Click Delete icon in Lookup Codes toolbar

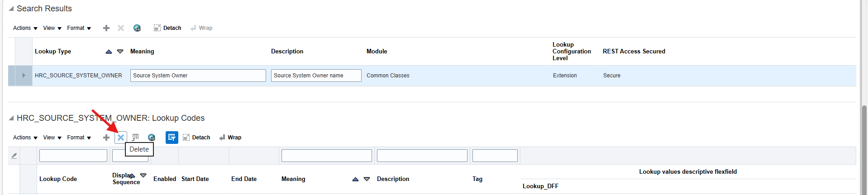coord(121,138)
